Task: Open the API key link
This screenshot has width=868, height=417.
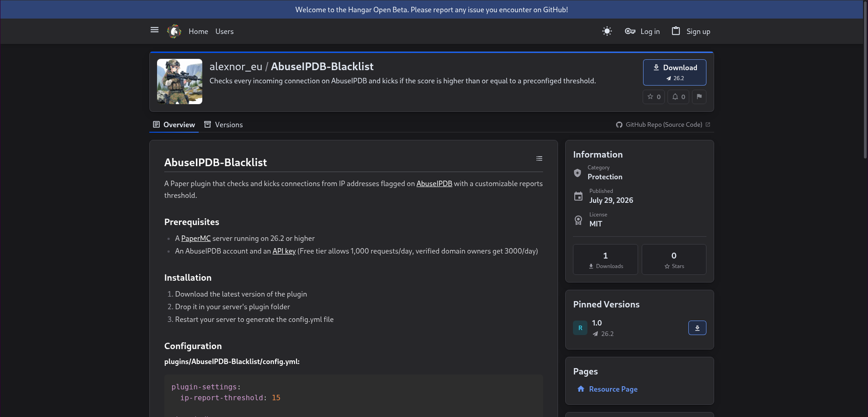Action: 284,251
